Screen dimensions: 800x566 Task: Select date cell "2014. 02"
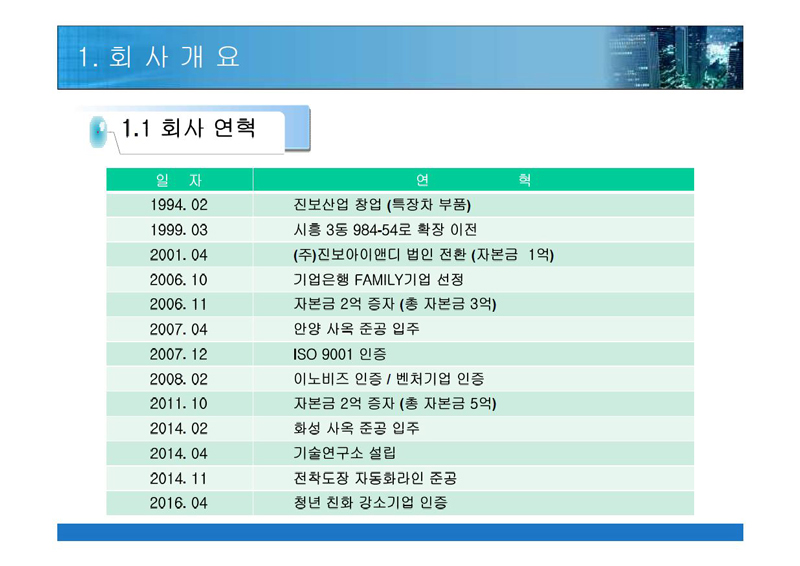pyautogui.click(x=179, y=429)
